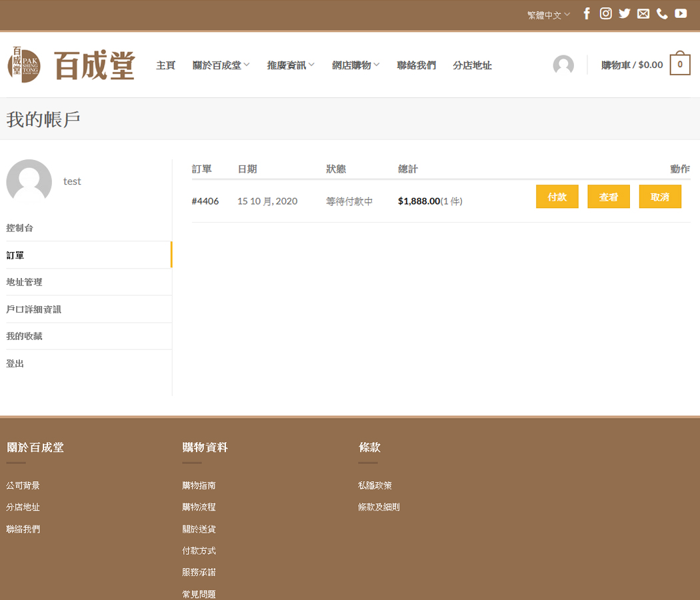The image size is (700, 600).
Task: Click the 日期 column header
Action: (x=247, y=169)
